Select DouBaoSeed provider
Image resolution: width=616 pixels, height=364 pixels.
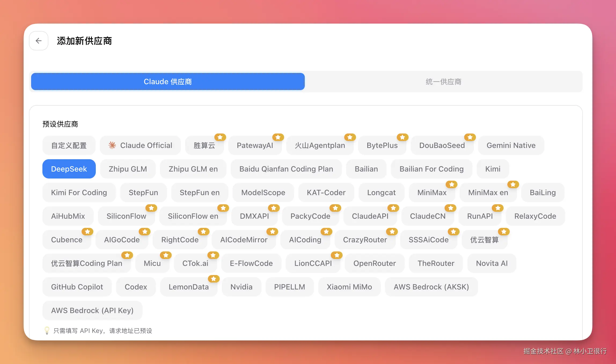click(x=442, y=145)
